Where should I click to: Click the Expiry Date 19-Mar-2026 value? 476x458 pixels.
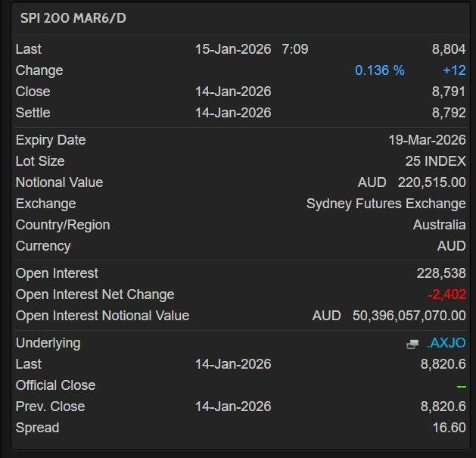click(427, 140)
